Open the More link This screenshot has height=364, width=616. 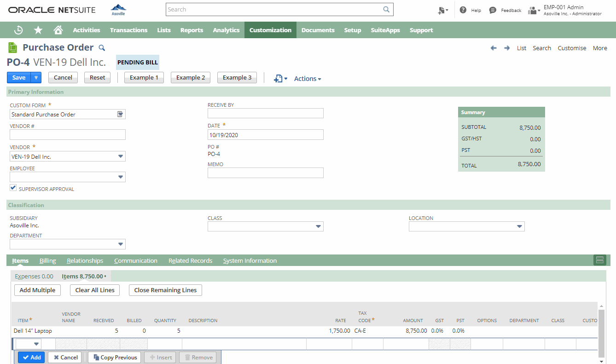(x=600, y=48)
